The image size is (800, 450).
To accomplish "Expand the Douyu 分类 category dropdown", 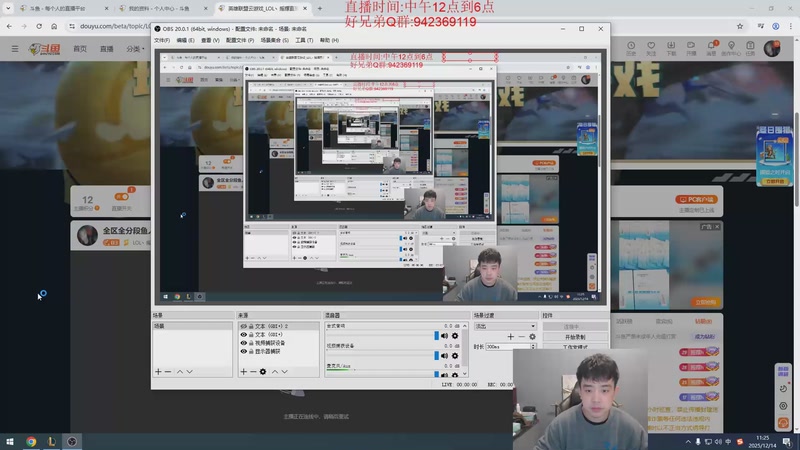I will point(136,49).
